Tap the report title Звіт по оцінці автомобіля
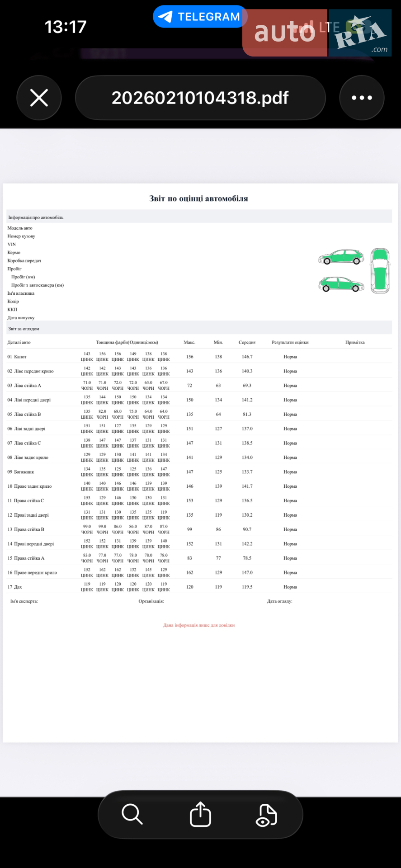Viewport: 401px width, 868px height. tap(198, 198)
